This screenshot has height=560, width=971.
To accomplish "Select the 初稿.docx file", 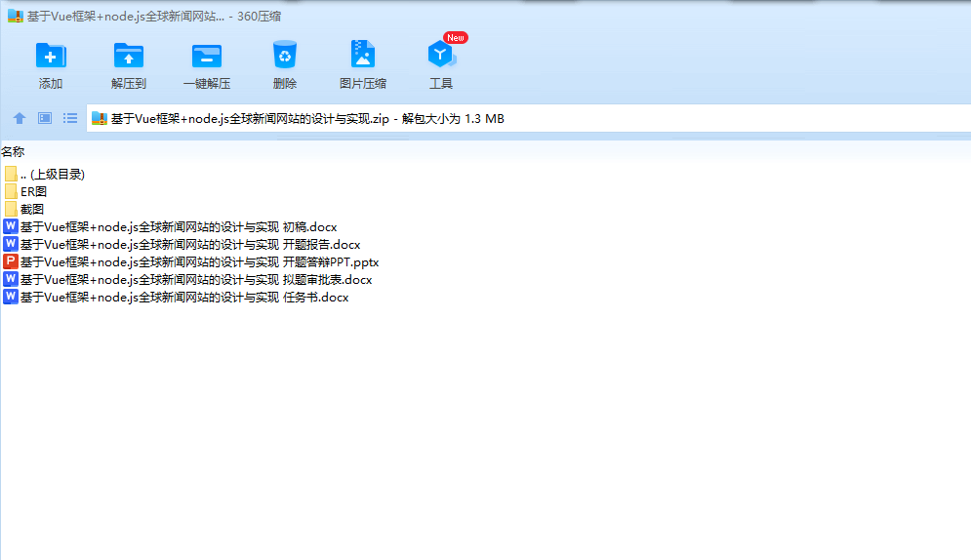I will pos(171,227).
